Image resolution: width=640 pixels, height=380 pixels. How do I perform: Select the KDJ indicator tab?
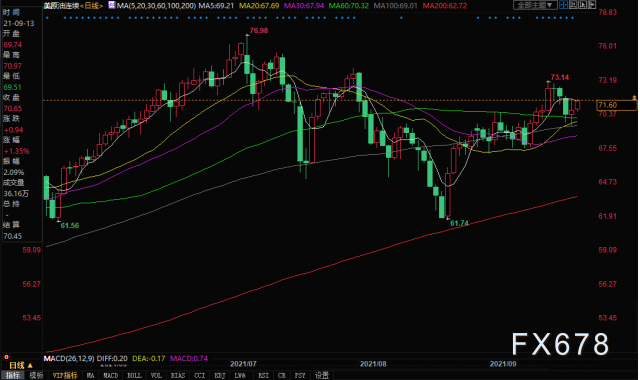pyautogui.click(x=220, y=375)
